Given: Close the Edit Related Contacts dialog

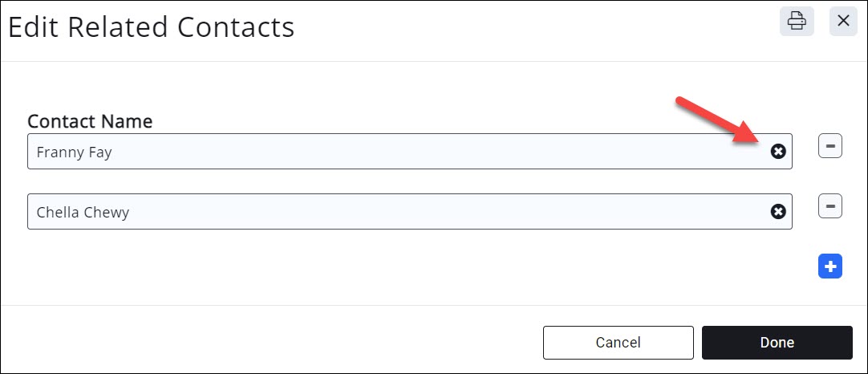Looking at the screenshot, I should click(x=843, y=21).
